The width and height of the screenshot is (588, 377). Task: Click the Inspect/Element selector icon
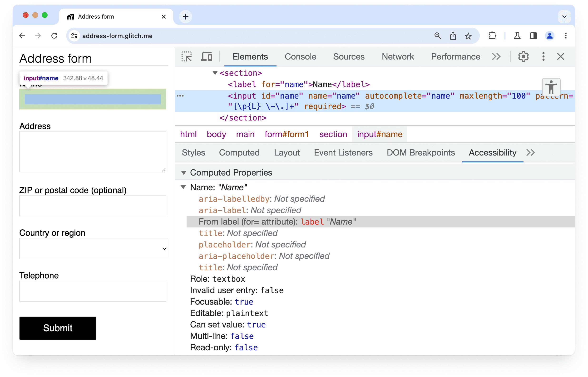(187, 57)
